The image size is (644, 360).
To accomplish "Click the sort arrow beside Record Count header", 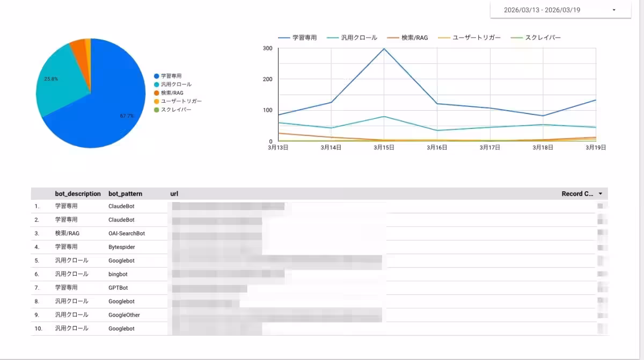I will click(600, 194).
